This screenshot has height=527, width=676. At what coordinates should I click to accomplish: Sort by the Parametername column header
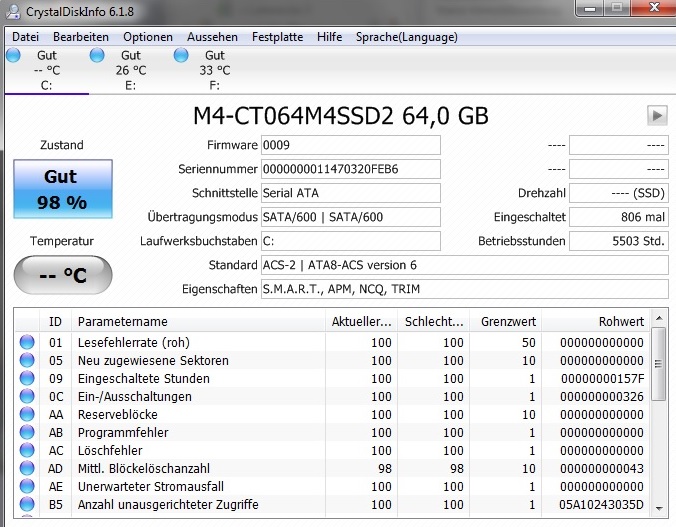(198, 322)
